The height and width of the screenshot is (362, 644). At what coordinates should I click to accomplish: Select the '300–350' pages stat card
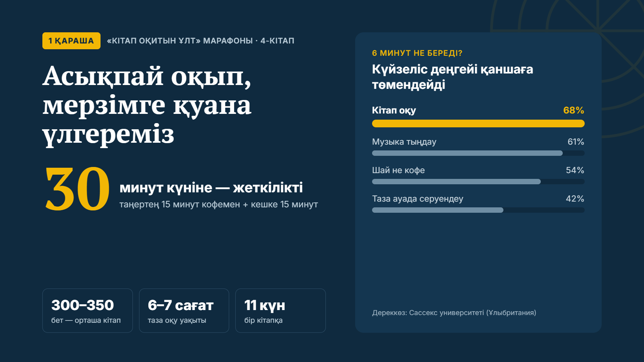pyautogui.click(x=87, y=310)
